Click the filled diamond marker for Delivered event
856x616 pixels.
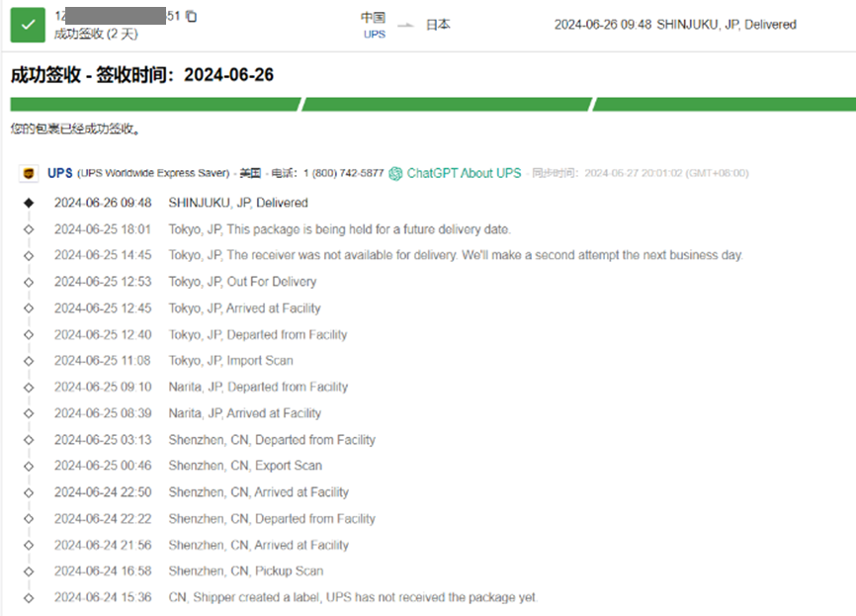(x=29, y=203)
